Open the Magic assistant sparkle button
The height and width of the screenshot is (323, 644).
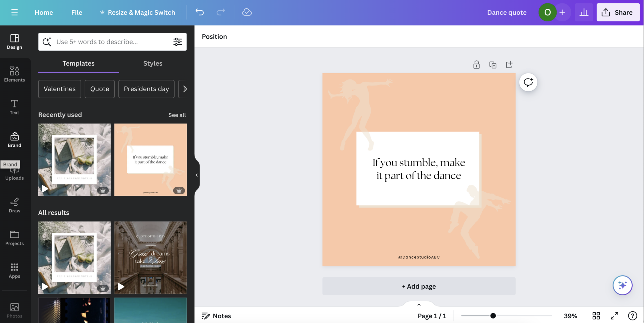click(622, 285)
